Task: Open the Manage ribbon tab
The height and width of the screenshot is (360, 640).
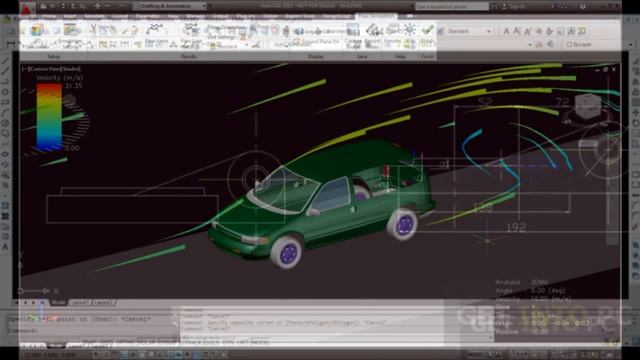Action: pos(195,17)
